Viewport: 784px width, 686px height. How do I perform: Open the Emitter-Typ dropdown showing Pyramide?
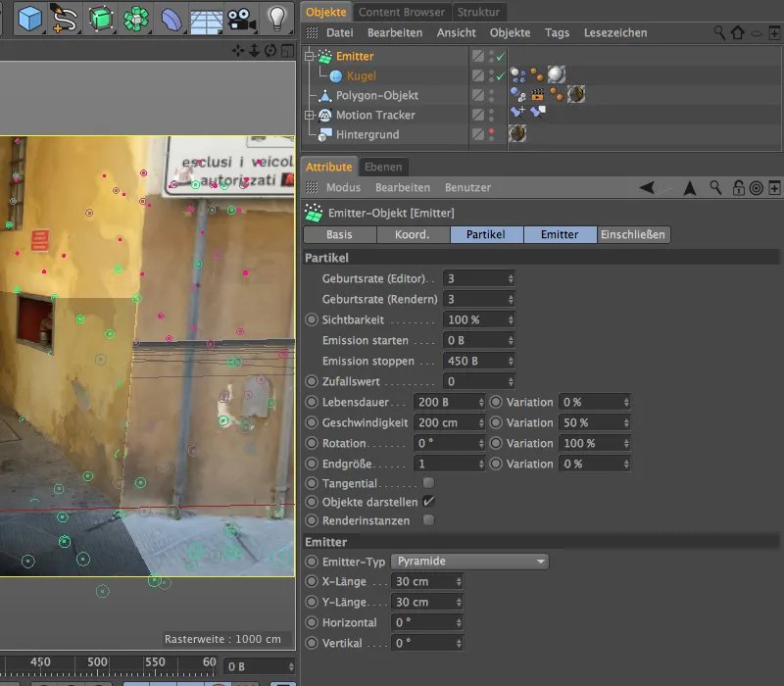469,562
